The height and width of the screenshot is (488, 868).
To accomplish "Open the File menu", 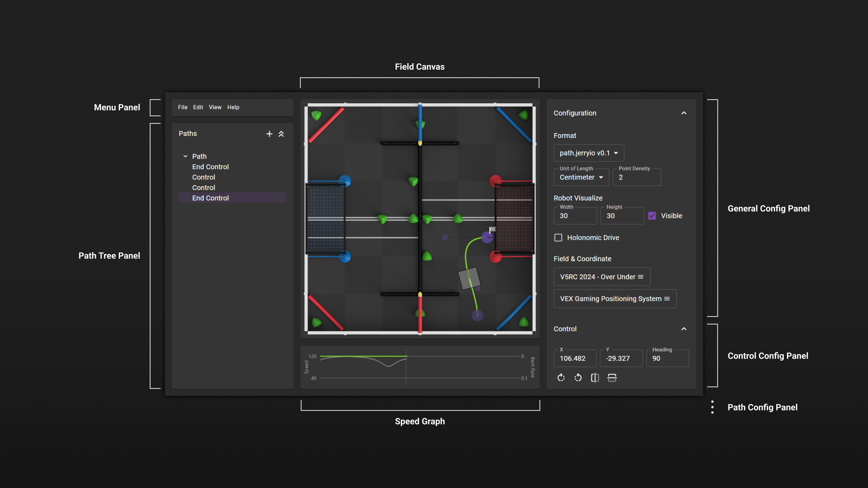I will [183, 107].
